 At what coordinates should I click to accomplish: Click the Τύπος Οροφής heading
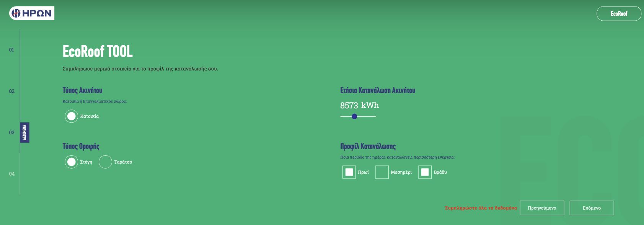click(81, 146)
